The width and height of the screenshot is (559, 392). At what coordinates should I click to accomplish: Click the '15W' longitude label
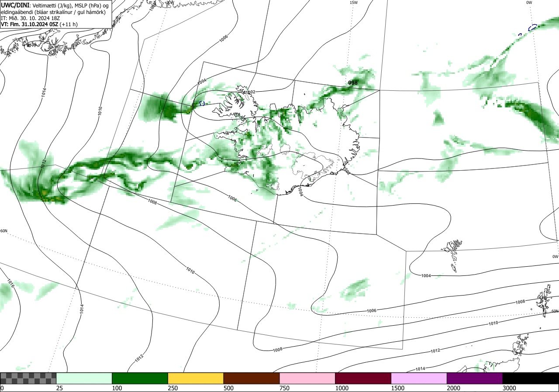[x=353, y=3]
